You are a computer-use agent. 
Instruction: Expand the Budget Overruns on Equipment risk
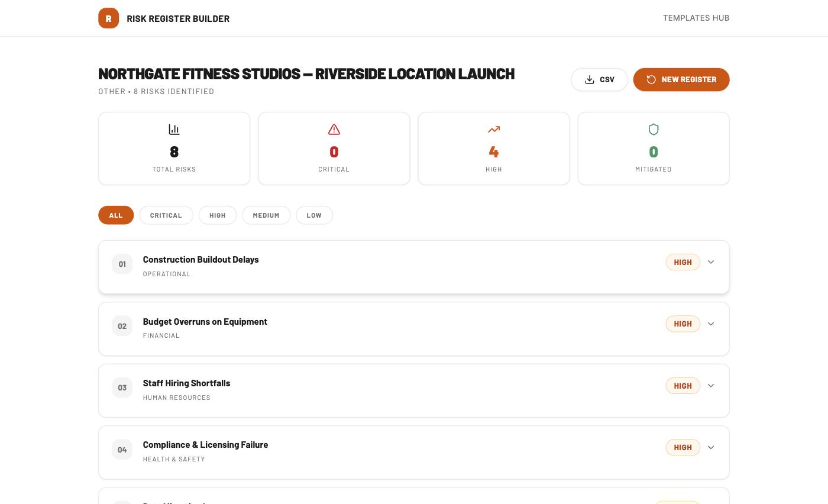(x=711, y=324)
